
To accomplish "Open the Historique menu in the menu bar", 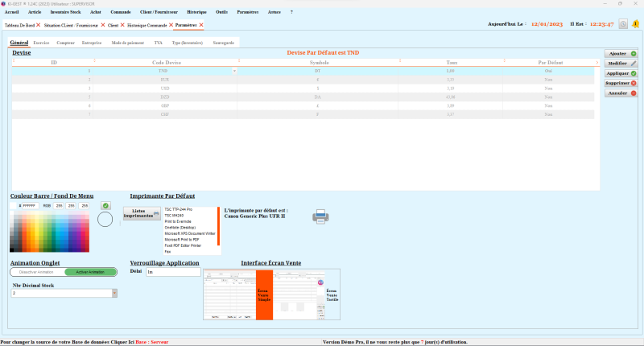I will (x=196, y=12).
